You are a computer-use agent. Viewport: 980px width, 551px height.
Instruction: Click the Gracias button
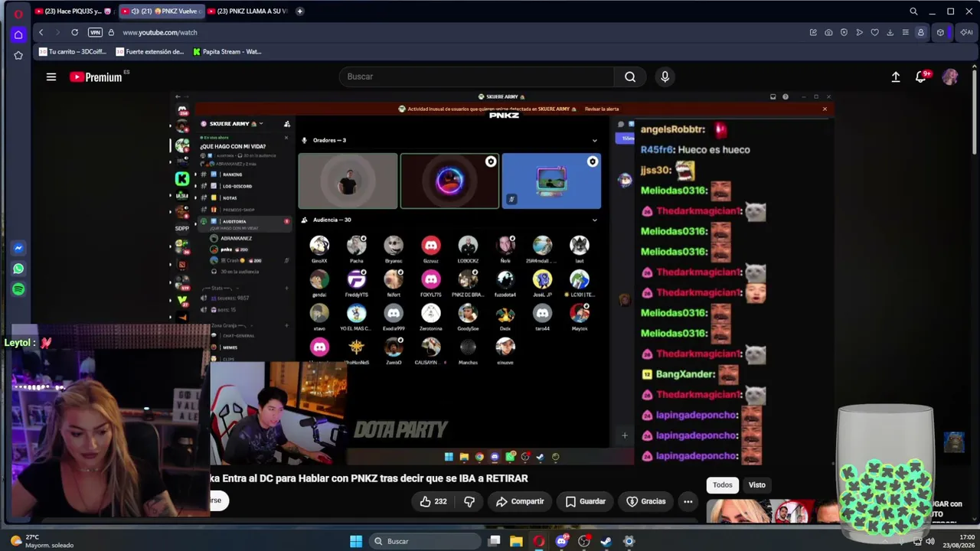tap(645, 501)
